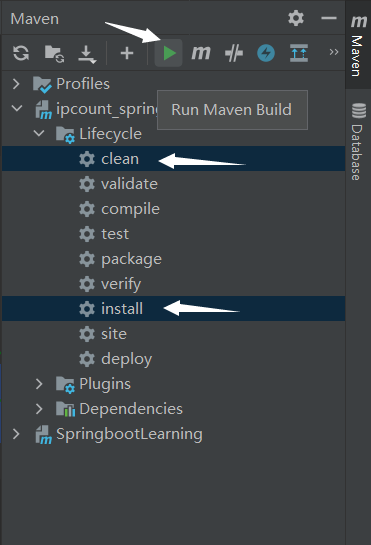Click gear icon beside compile goal
This screenshot has height=545, width=371.
(x=87, y=209)
